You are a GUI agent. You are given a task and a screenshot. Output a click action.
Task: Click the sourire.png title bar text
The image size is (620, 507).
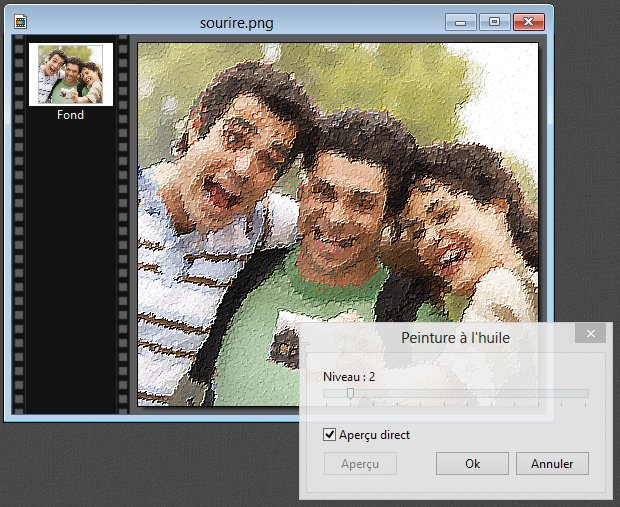(x=237, y=20)
